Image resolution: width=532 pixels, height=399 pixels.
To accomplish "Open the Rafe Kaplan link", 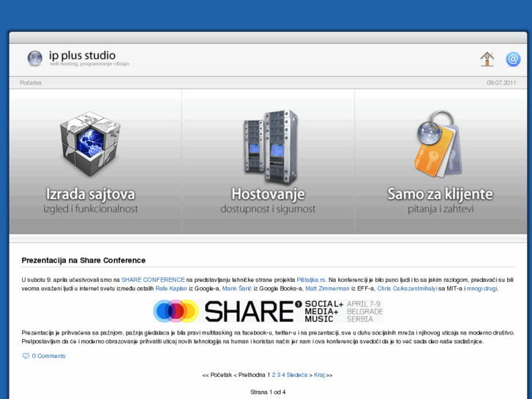I will (x=171, y=288).
